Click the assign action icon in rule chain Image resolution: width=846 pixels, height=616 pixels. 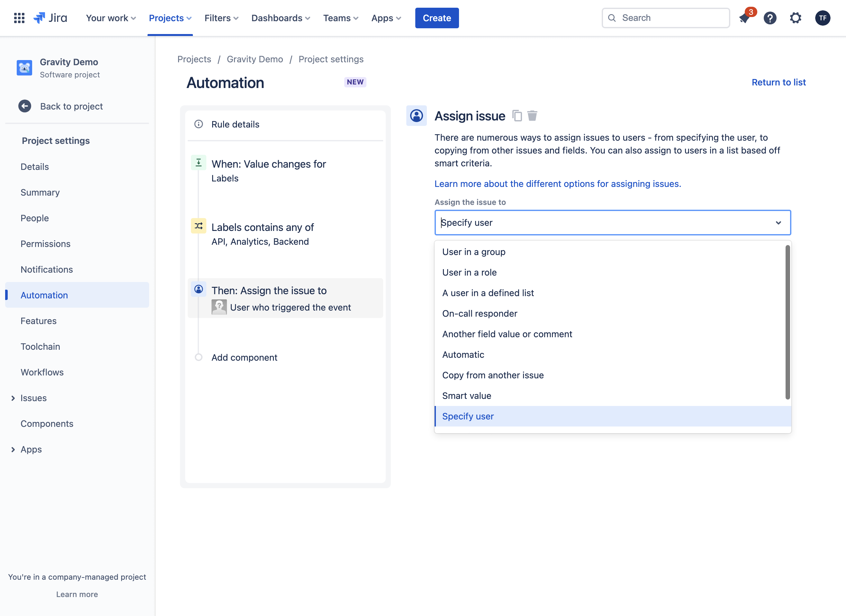(x=199, y=289)
